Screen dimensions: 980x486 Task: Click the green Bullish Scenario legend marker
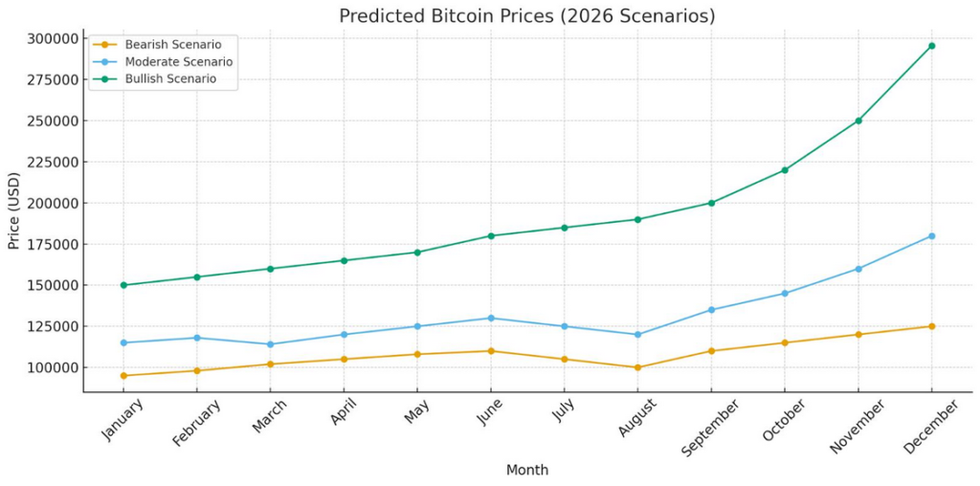point(105,79)
